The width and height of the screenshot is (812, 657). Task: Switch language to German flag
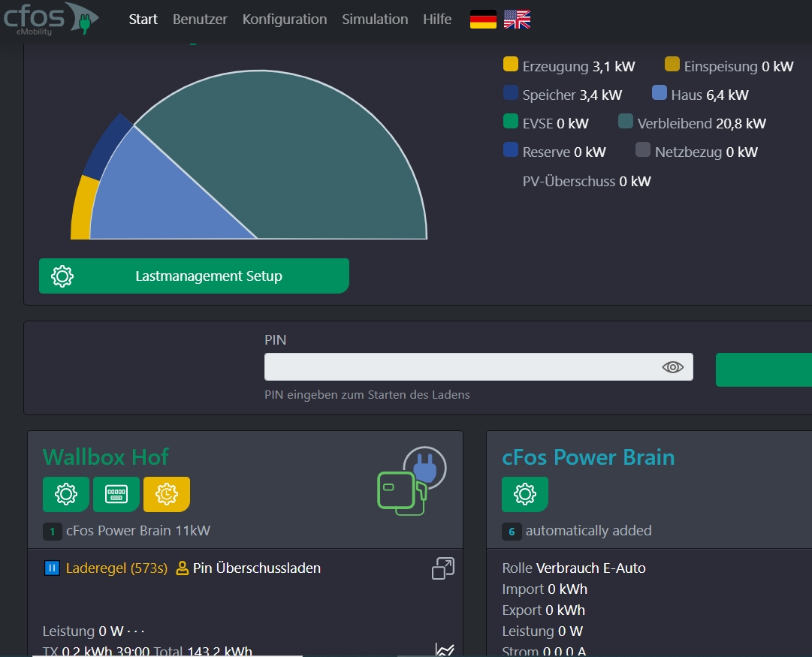click(483, 20)
